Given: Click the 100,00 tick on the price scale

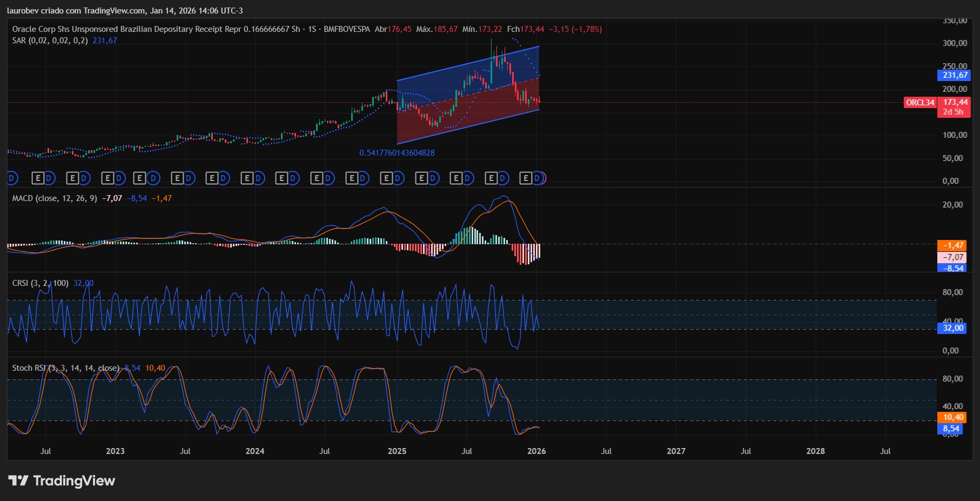Looking at the screenshot, I should pyautogui.click(x=955, y=135).
